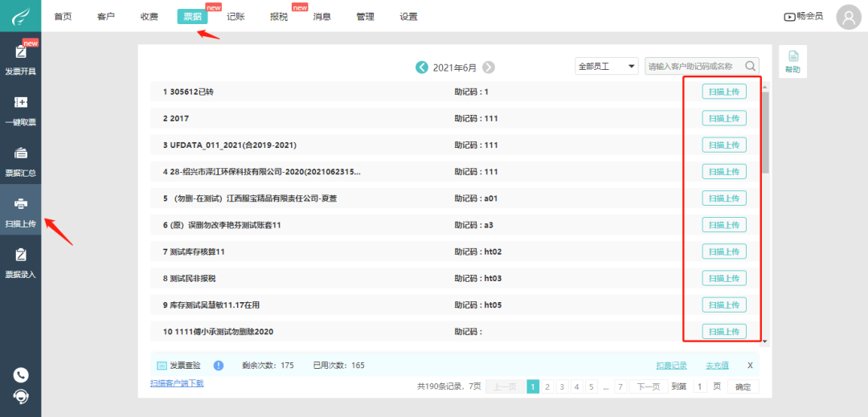The image size is (868, 417).
Task: Open the customer service headset icon
Action: pos(20,396)
